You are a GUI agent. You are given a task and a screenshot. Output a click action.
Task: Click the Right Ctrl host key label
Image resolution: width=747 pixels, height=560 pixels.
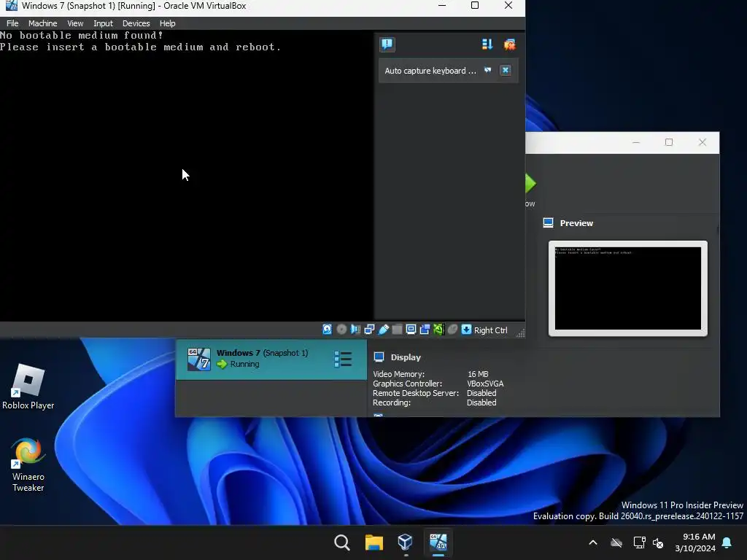pos(491,330)
